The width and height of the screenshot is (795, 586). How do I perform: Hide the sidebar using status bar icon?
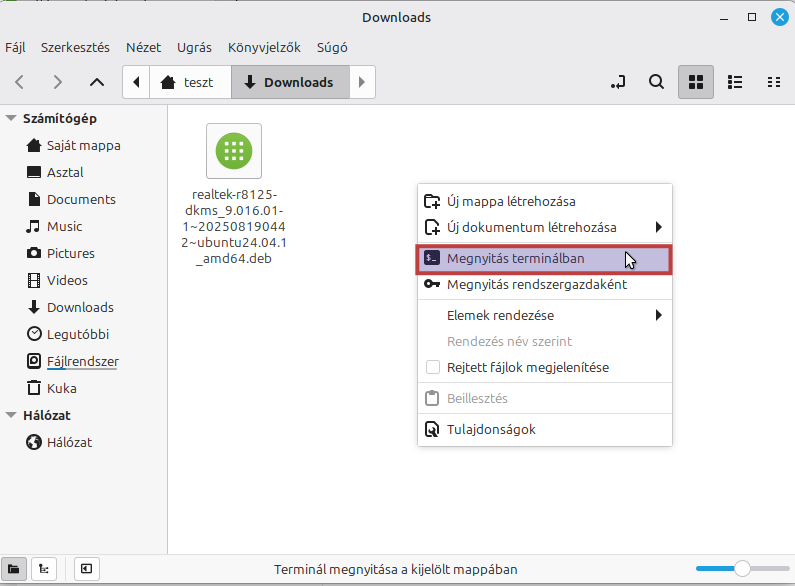tap(87, 569)
